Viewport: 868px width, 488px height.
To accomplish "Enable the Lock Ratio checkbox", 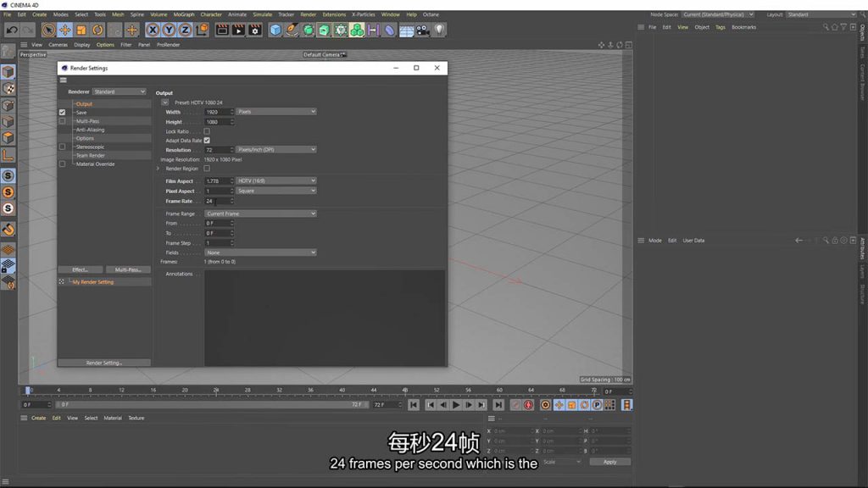I will coord(207,131).
